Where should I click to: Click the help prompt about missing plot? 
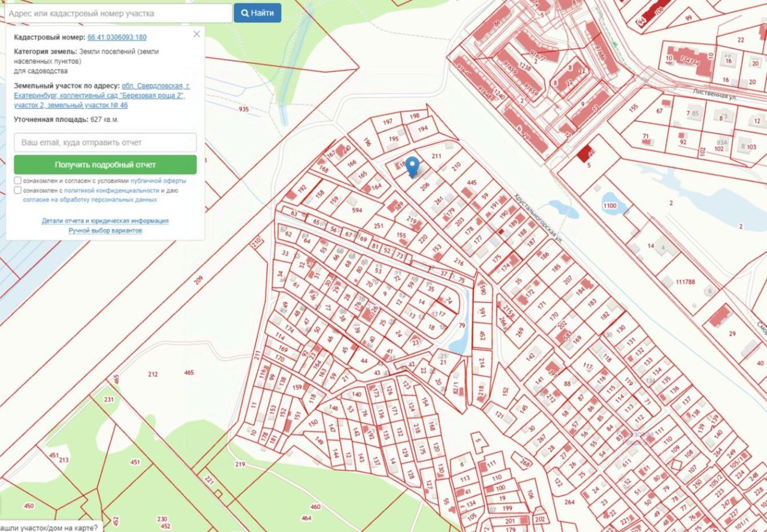click(49, 527)
